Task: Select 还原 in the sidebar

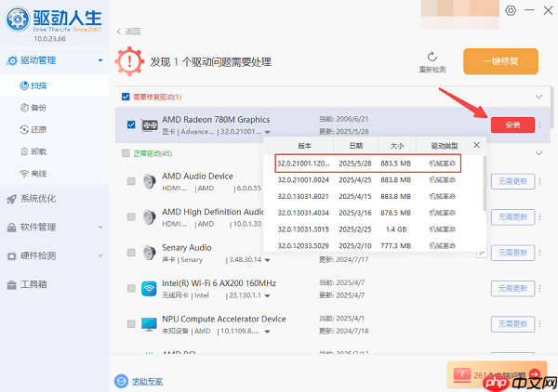Action: point(54,130)
